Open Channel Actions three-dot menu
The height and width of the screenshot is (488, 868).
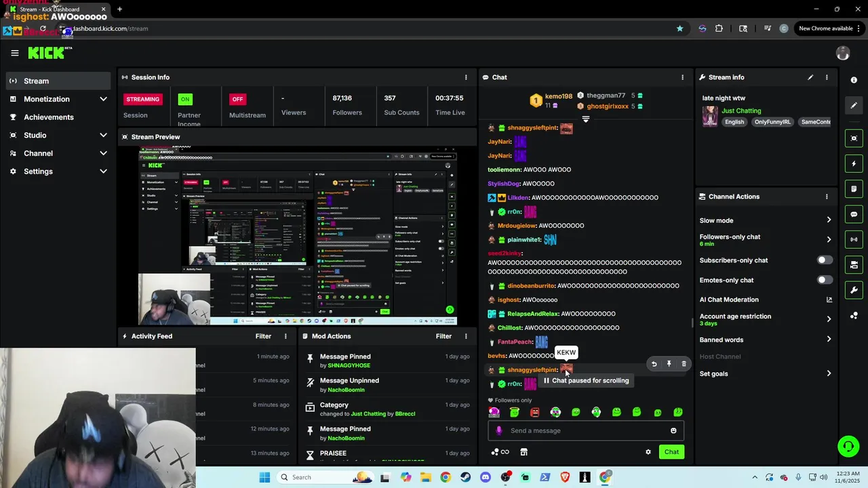827,197
